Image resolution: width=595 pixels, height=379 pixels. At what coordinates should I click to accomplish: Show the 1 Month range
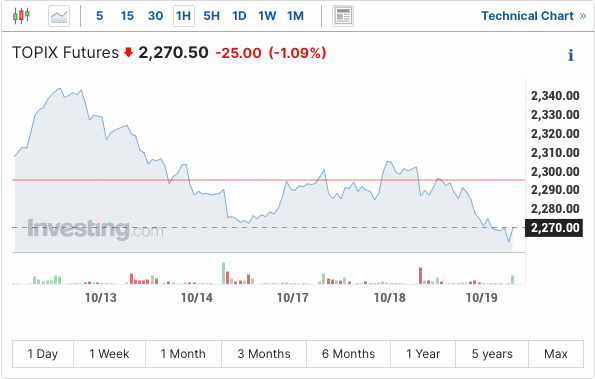point(183,354)
